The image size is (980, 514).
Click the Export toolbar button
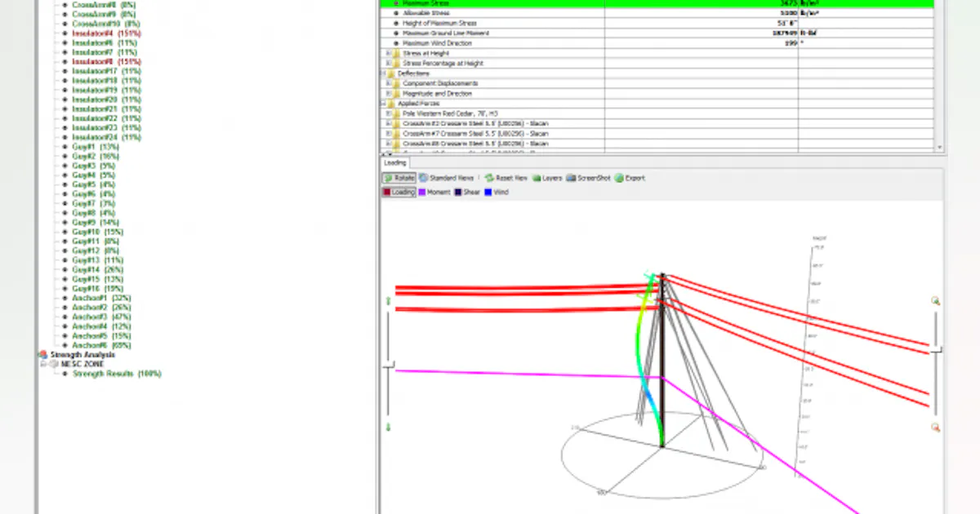click(630, 178)
